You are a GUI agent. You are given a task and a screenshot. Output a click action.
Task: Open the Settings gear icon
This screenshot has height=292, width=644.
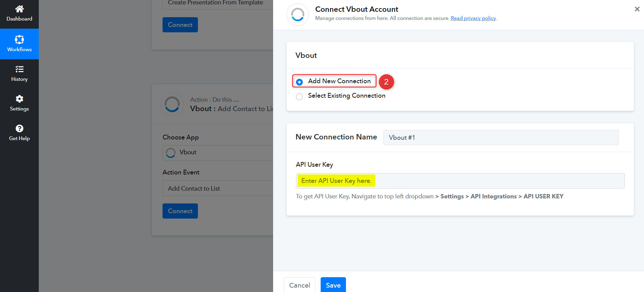click(19, 99)
